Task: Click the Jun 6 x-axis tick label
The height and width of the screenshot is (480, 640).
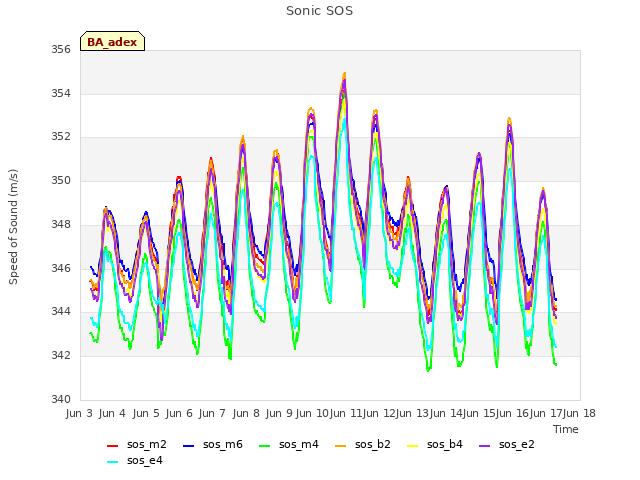Action: tap(179, 413)
